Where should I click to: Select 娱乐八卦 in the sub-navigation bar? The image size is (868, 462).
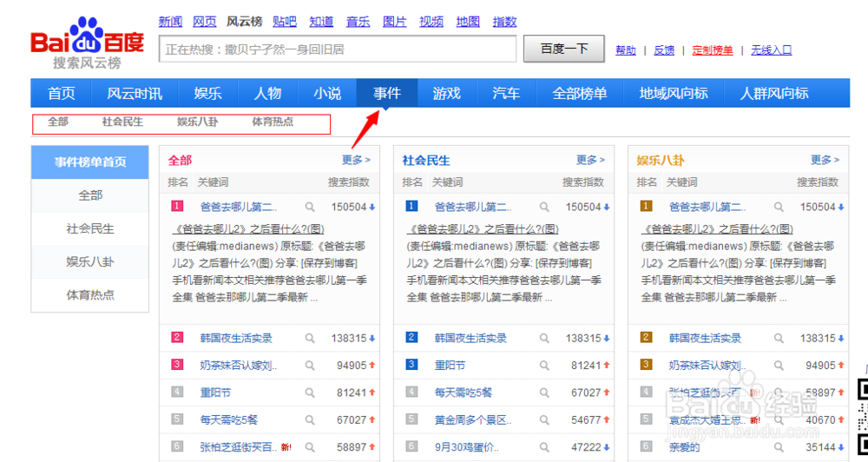198,122
